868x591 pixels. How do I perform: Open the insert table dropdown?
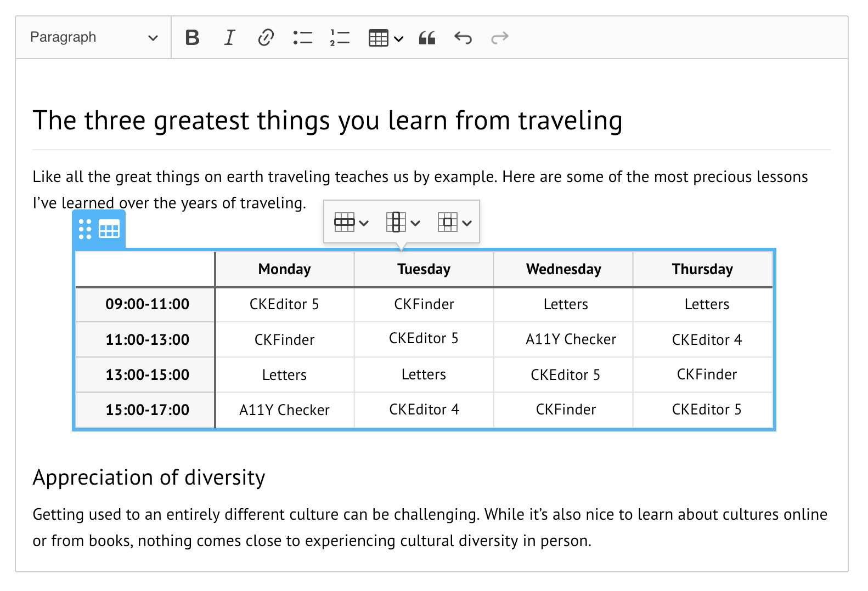click(x=386, y=38)
